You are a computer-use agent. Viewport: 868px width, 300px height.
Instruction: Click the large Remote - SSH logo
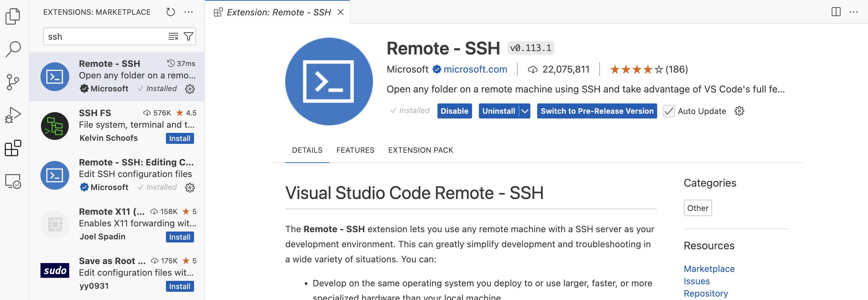(329, 82)
